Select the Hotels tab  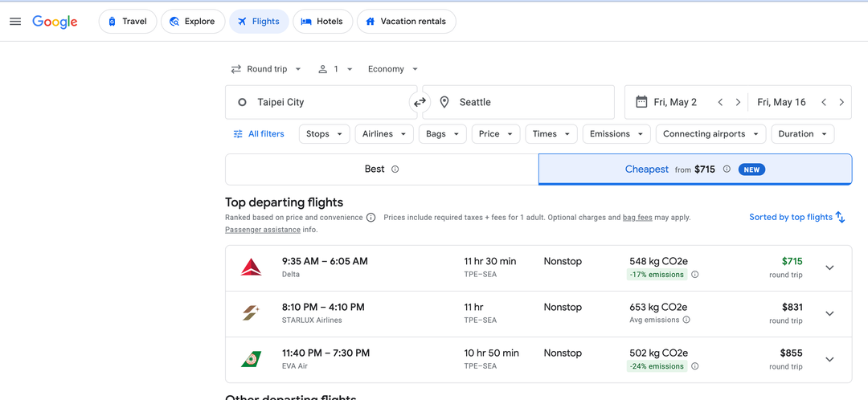[323, 22]
